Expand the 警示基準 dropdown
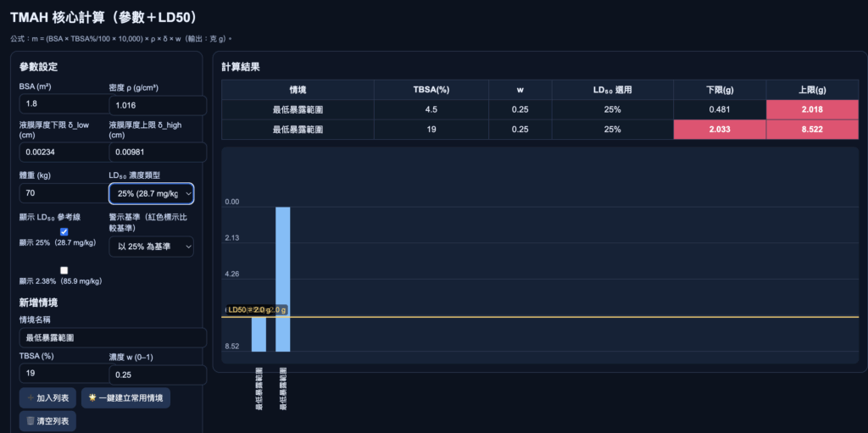 pos(151,247)
